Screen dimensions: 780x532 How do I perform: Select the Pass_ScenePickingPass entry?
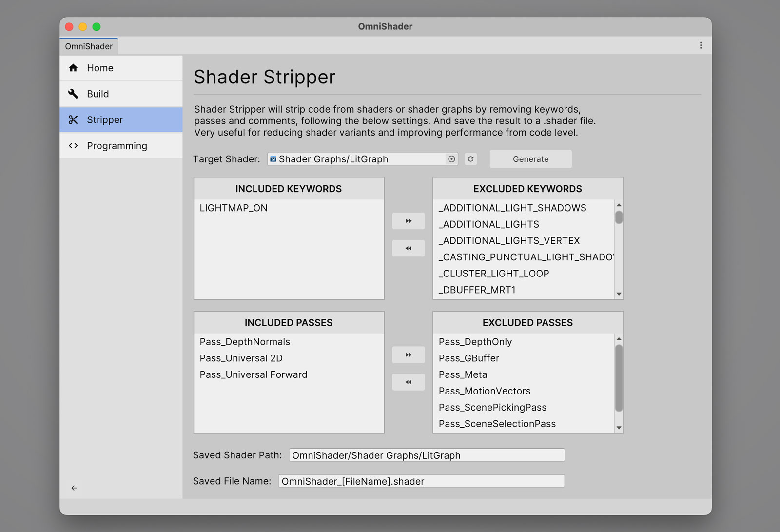click(524, 407)
